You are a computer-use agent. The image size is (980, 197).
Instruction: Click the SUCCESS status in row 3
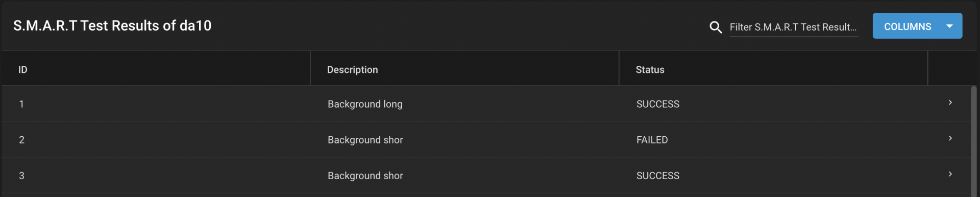(657, 176)
